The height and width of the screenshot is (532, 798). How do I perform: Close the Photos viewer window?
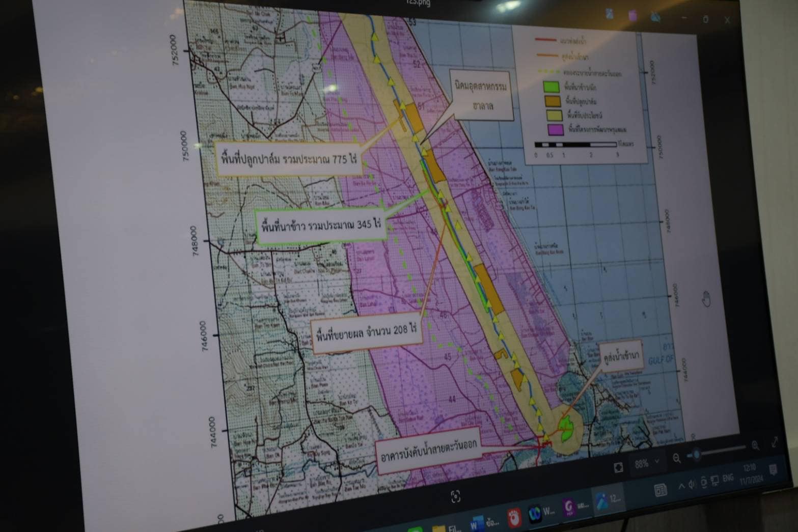[727, 20]
